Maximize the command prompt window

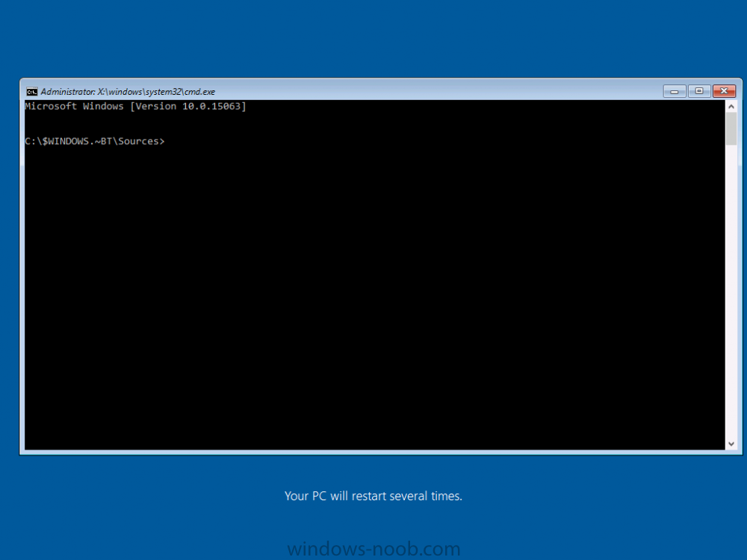tap(699, 91)
